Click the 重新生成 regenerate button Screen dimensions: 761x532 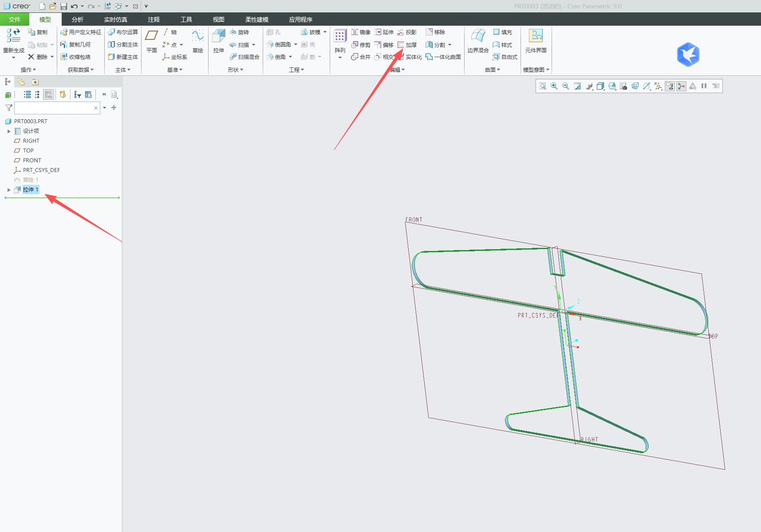(14, 43)
